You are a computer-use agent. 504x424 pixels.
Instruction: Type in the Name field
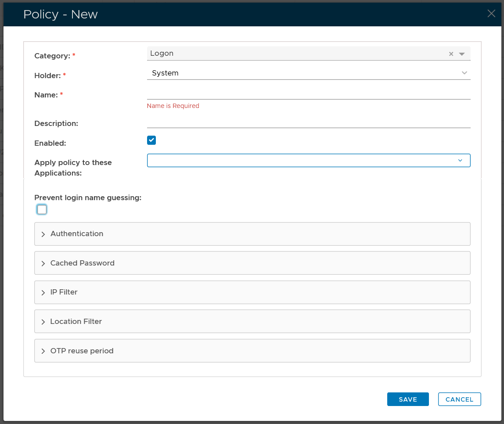[x=308, y=93]
